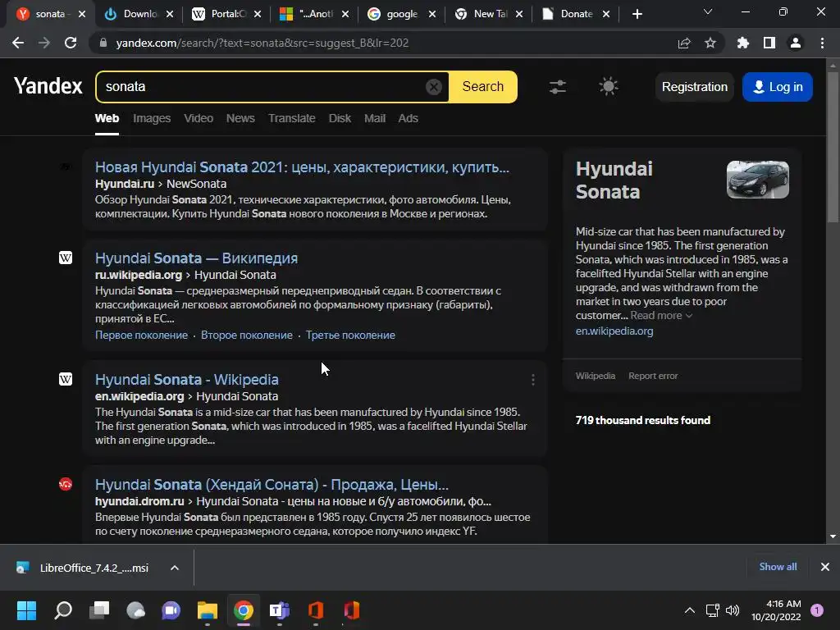Image resolution: width=840 pixels, height=630 pixels.
Task: Click Wikipedia source in info panel footer
Action: pyautogui.click(x=596, y=376)
